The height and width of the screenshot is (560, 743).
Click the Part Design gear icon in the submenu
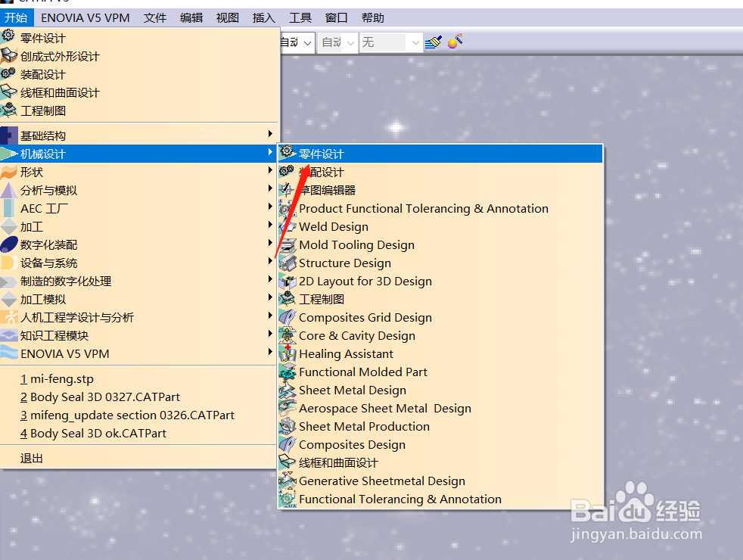[288, 153]
